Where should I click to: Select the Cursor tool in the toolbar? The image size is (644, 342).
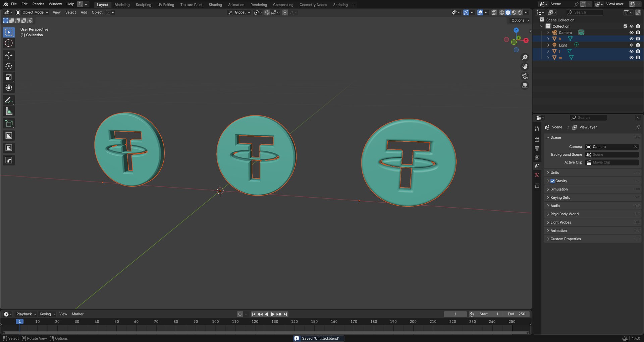(9, 43)
